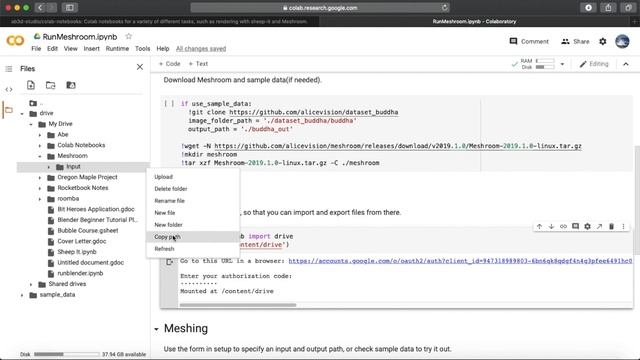Viewport: 640px width, 360px height.
Task: Expand the Rocketbook Notes folder
Action: 40,188
